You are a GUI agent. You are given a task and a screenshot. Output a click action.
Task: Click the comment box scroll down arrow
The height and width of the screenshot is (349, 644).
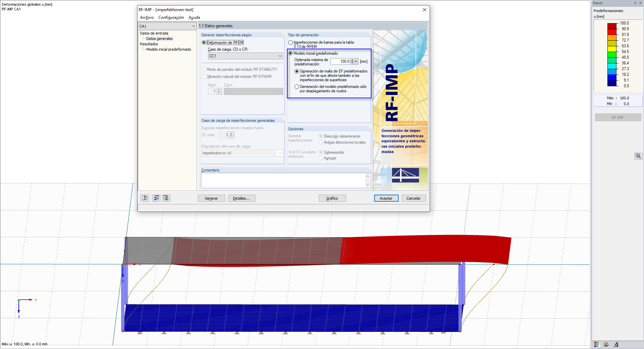coord(367,185)
